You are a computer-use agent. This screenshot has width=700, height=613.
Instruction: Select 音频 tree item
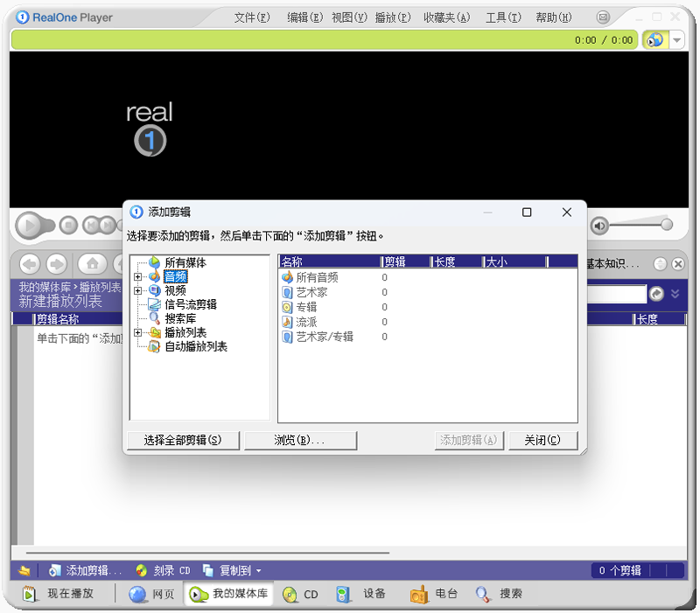[x=176, y=276]
